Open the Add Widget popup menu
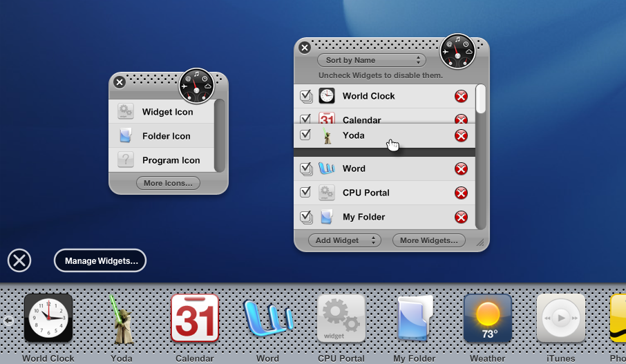Viewport: 626px width, 364px height. click(345, 240)
